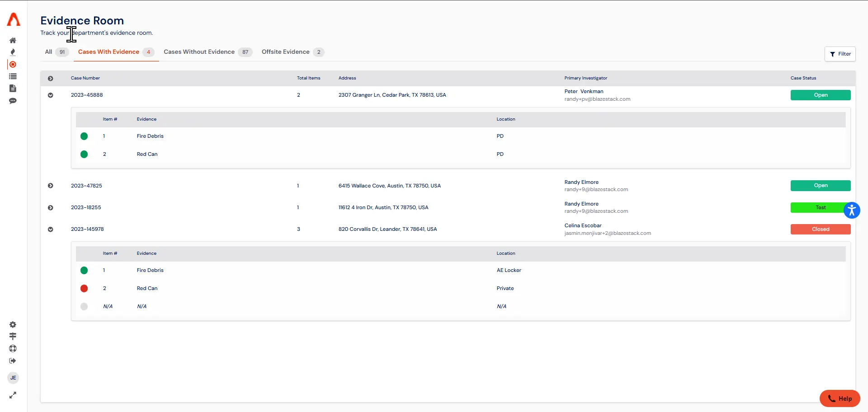Screen dimensions: 868x412
Task: Click Open status for case 2023-47825
Action: tap(821, 186)
